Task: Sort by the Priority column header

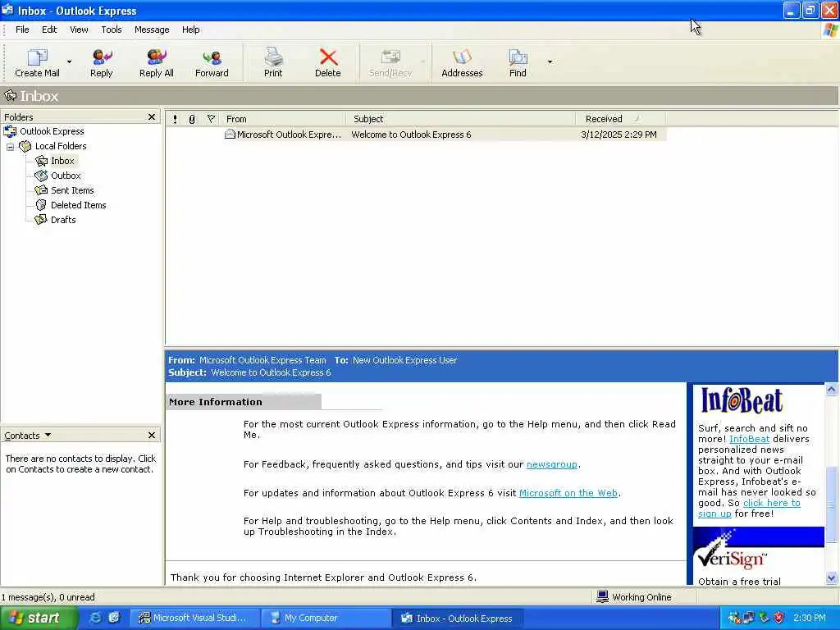Action: [176, 119]
